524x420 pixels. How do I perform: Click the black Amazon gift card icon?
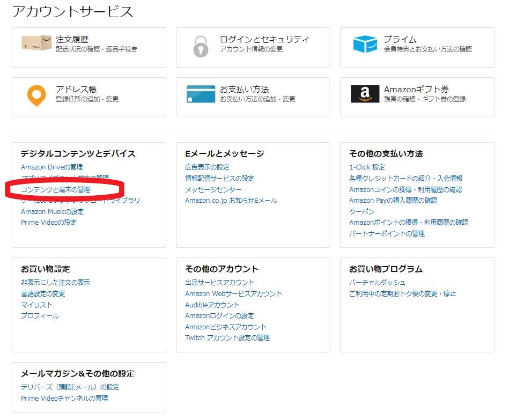coord(365,94)
